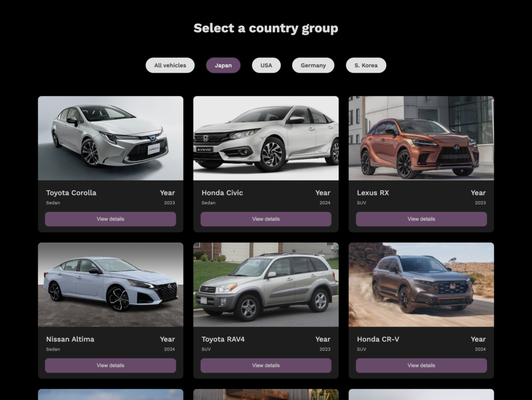532x400 pixels.
Task: View details for Honda Civic
Action: [266, 219]
